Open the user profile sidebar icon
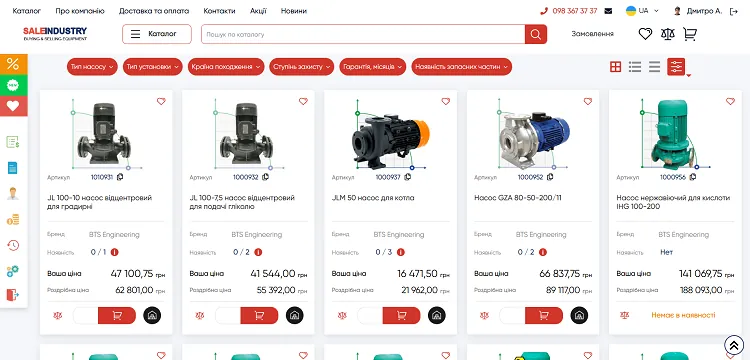Image resolution: width=750 pixels, height=360 pixels. tap(13, 194)
